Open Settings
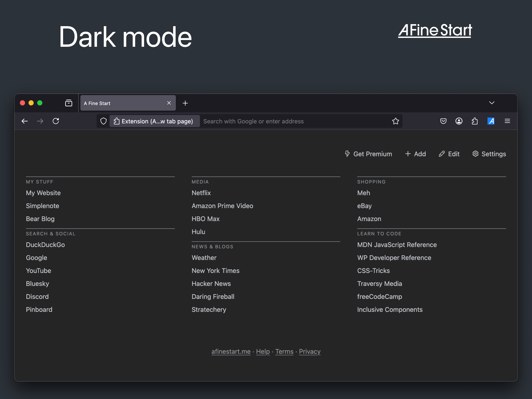The width and height of the screenshot is (532, 399). [489, 154]
